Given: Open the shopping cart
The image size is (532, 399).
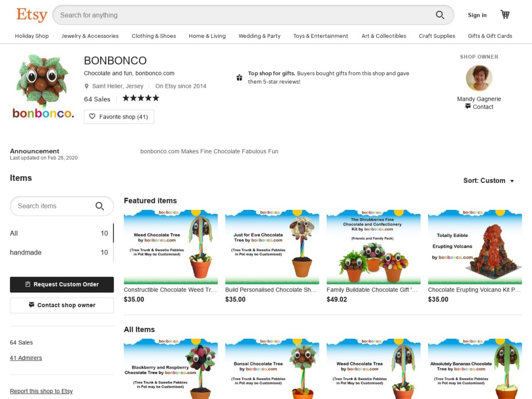Looking at the screenshot, I should (504, 15).
